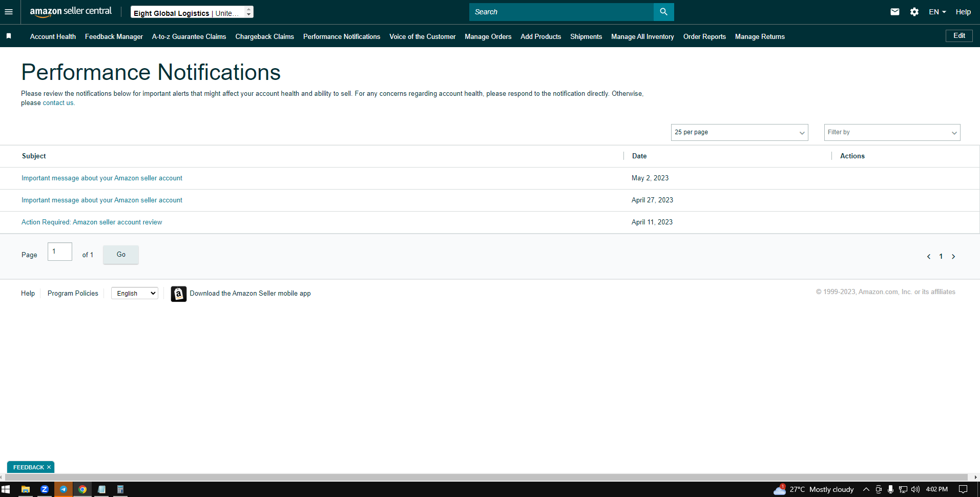Click the search magnifier button
980x497 pixels.
[663, 12]
